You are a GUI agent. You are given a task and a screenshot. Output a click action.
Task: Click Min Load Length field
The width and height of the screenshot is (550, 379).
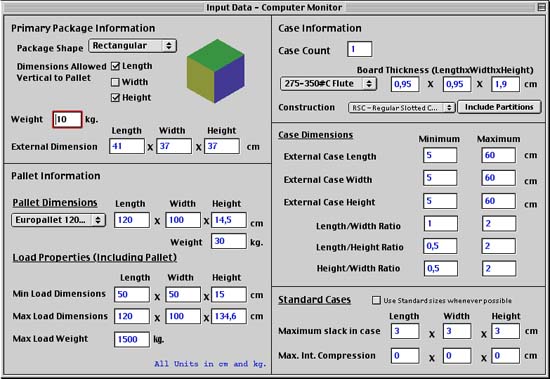132,294
